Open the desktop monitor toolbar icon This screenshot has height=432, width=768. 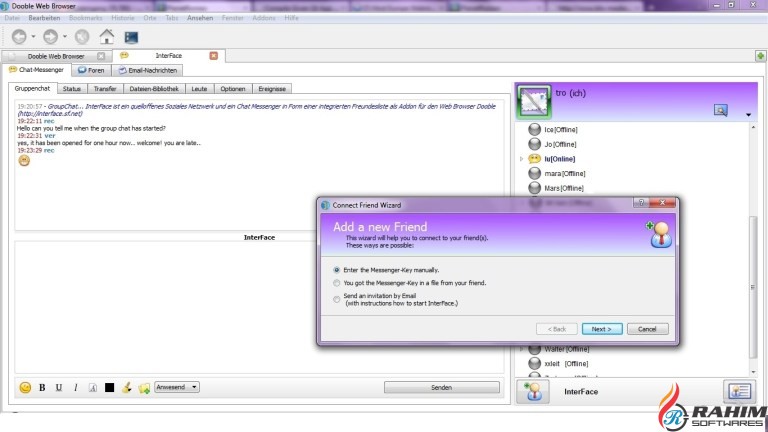coord(131,37)
